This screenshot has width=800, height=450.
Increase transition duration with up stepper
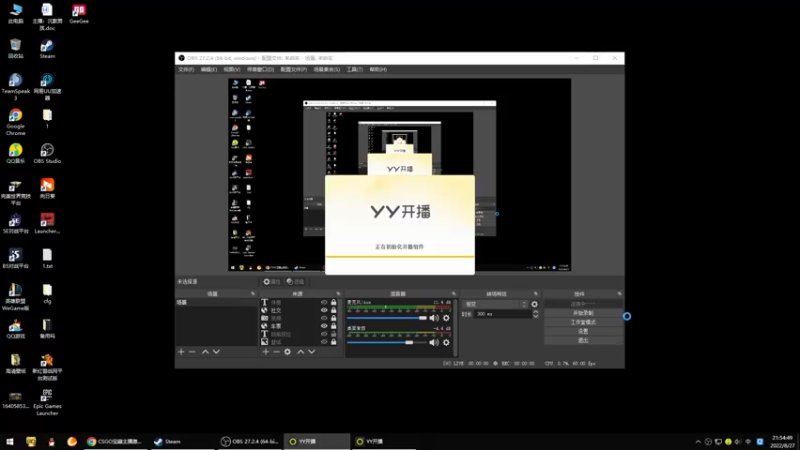535,312
